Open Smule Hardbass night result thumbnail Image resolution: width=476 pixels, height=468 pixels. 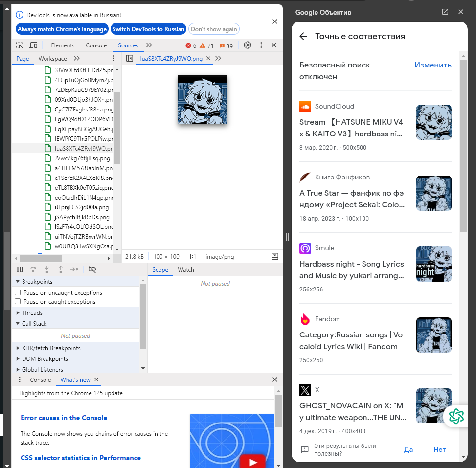[x=434, y=264]
